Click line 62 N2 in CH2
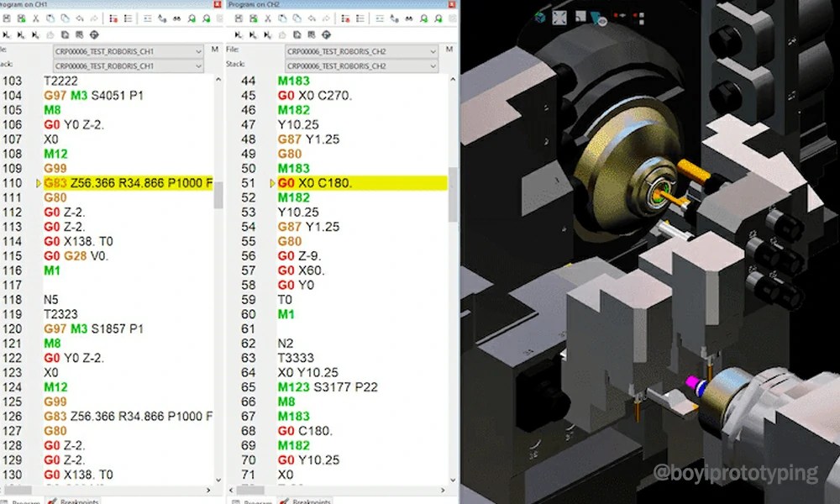Screen dimensions: 840x504 (x=286, y=344)
